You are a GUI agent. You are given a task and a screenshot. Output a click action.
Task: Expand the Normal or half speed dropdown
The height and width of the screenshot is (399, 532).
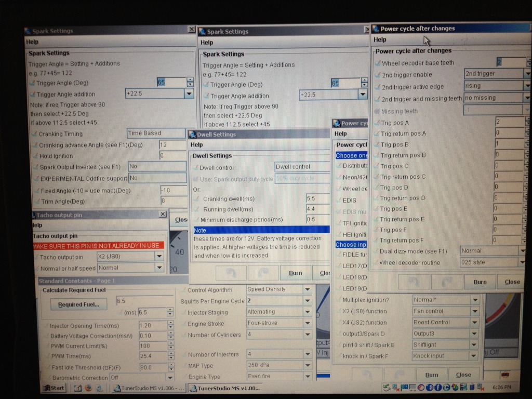point(159,268)
